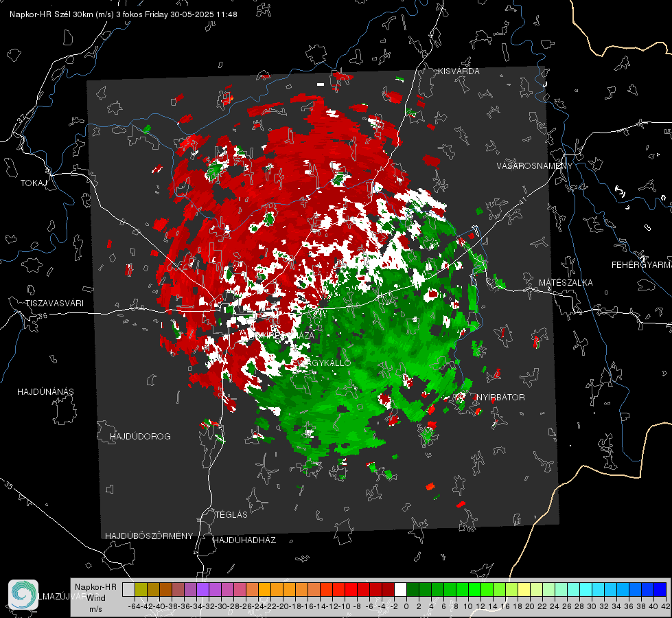Pick the cyan swatch between 28 and 30
This screenshot has width=672, height=618.
pyautogui.click(x=586, y=589)
